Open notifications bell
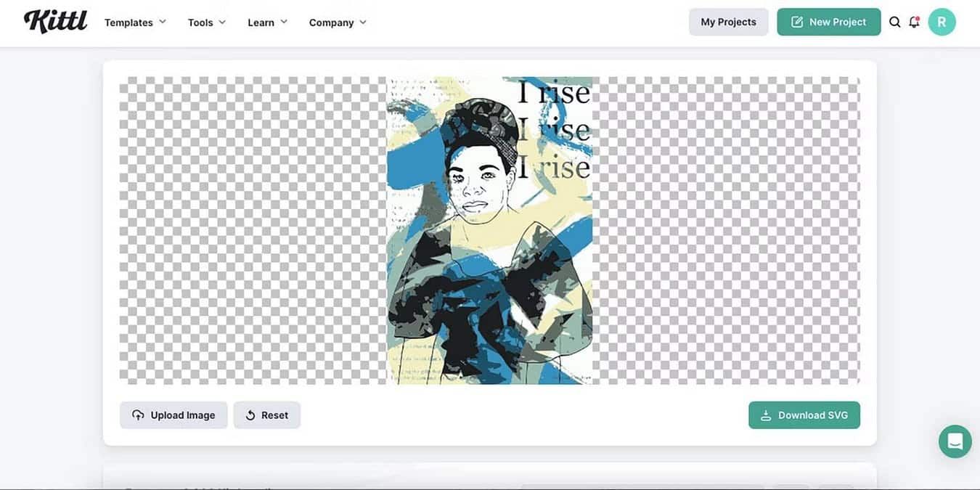 (914, 22)
